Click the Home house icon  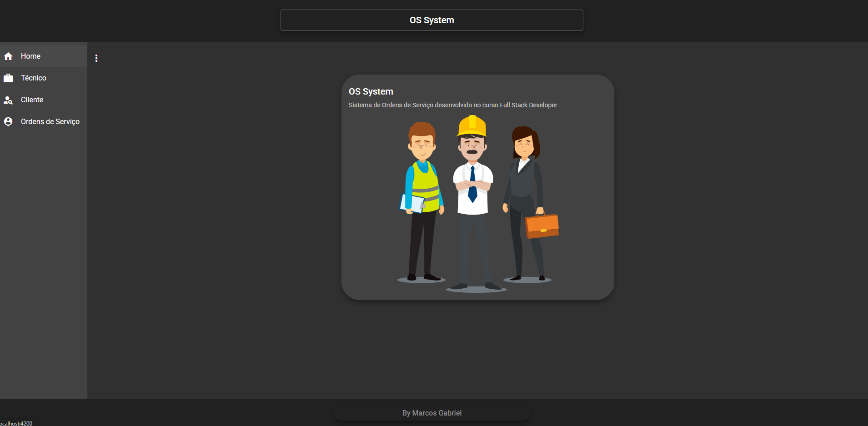point(8,56)
